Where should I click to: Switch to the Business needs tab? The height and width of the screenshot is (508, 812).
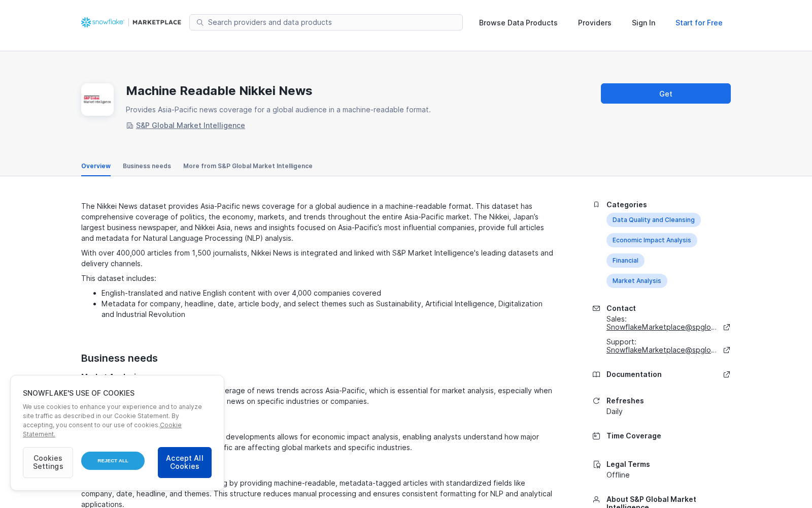[x=147, y=166]
